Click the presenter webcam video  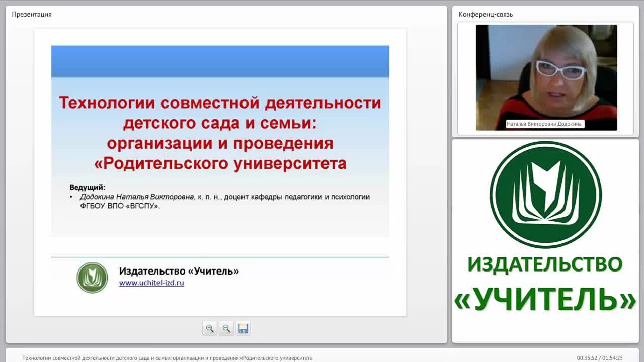tap(546, 77)
